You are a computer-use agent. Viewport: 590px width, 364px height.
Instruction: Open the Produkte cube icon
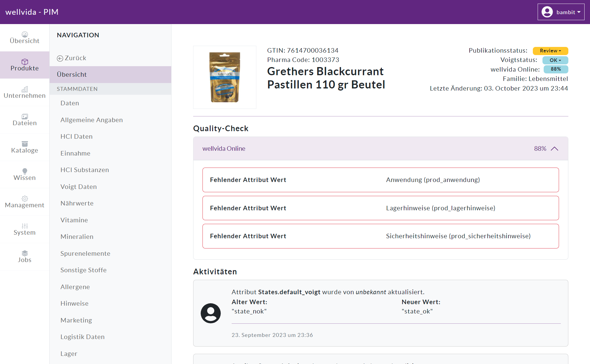(x=25, y=62)
